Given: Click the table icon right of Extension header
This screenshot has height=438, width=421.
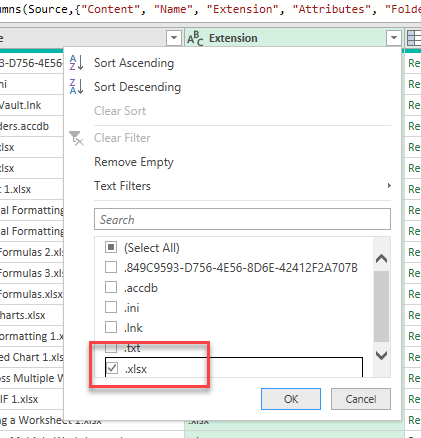Looking at the screenshot, I should pos(414,38).
